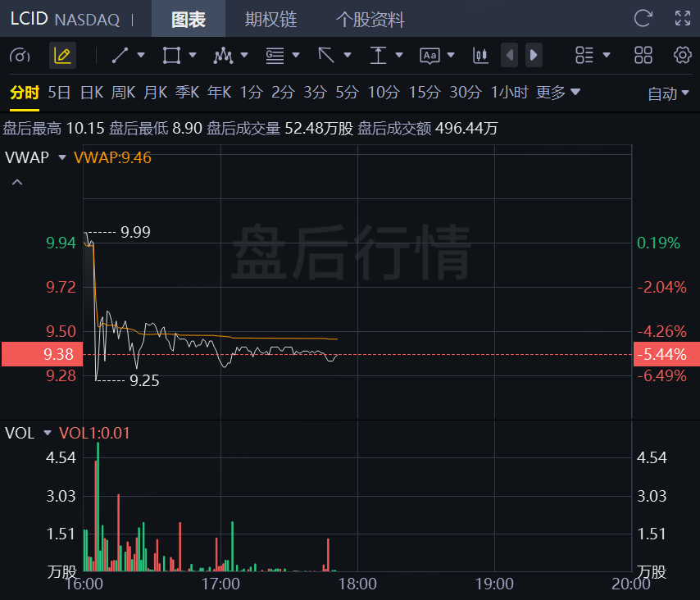Refresh the LCID chart data
Viewport: 700px width, 600px height.
click(x=643, y=18)
